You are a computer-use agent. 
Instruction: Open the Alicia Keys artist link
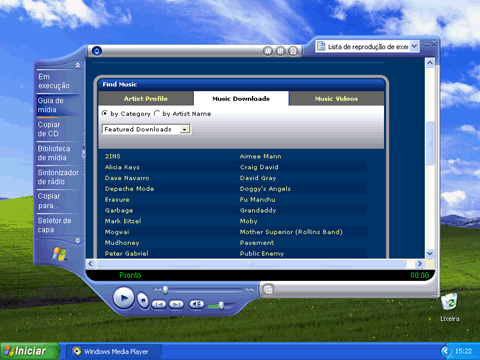122,167
